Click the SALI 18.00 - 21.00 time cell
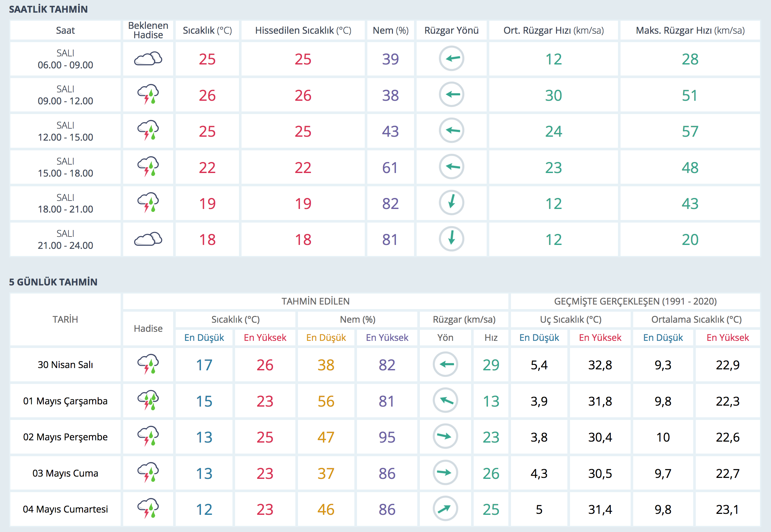Image resolution: width=771 pixels, height=532 pixels. pyautogui.click(x=65, y=203)
